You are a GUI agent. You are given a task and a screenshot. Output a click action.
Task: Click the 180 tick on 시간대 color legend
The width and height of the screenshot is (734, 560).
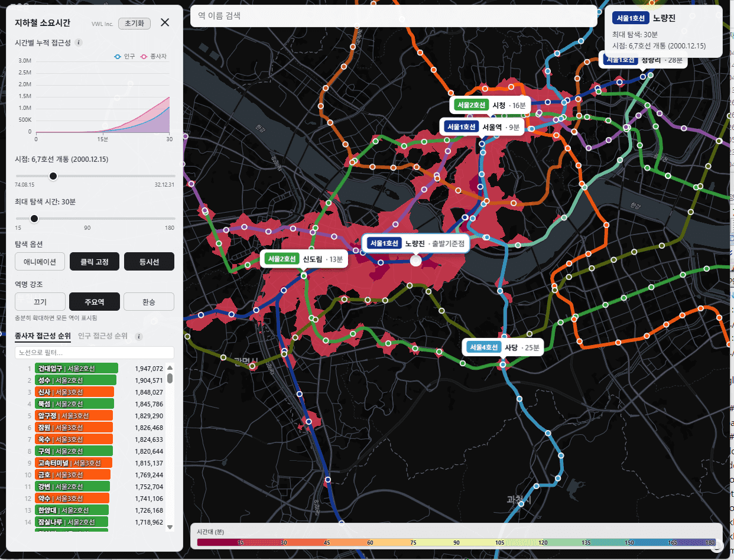point(710,542)
